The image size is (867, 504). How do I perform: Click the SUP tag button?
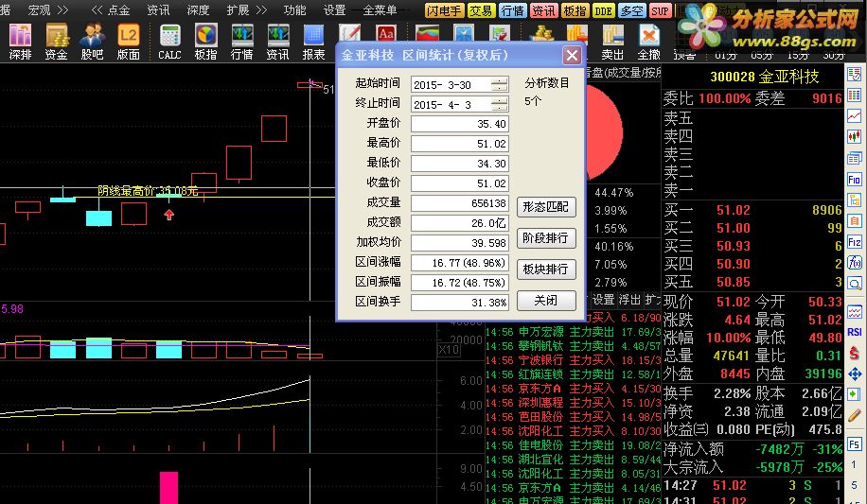[661, 10]
